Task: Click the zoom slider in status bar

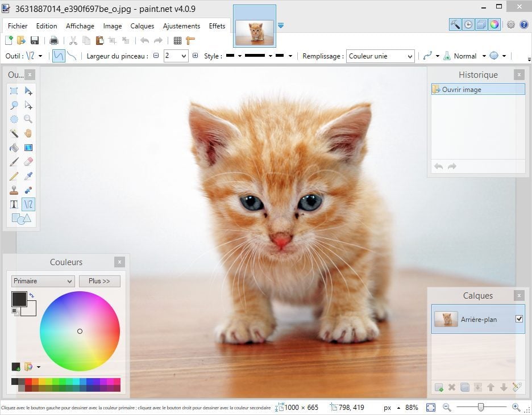Action: (481, 407)
